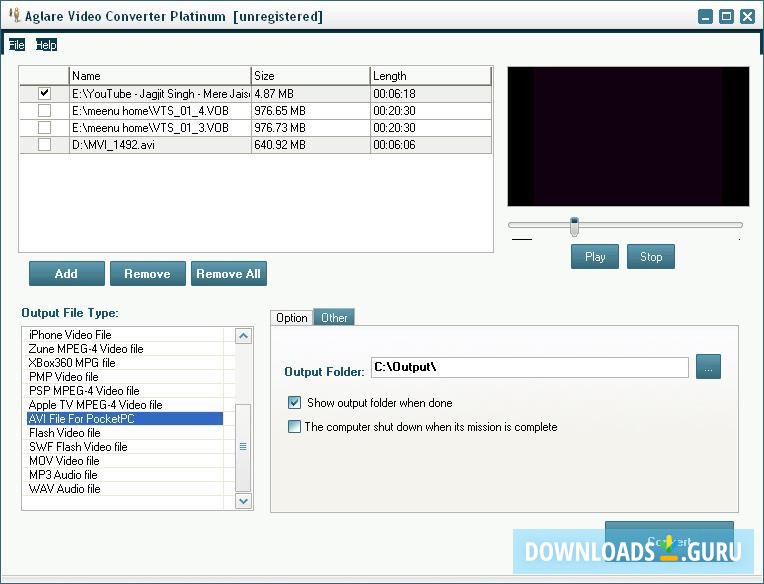Viewport: 764px width, 584px height.
Task: Check the MVI_1492.avi file checkbox
Action: pyautogui.click(x=44, y=145)
